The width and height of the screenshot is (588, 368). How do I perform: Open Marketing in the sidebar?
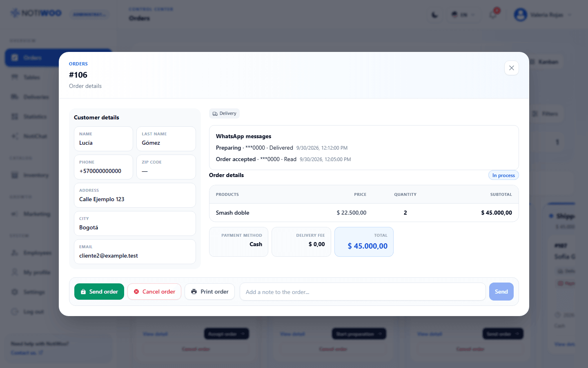tap(32, 214)
